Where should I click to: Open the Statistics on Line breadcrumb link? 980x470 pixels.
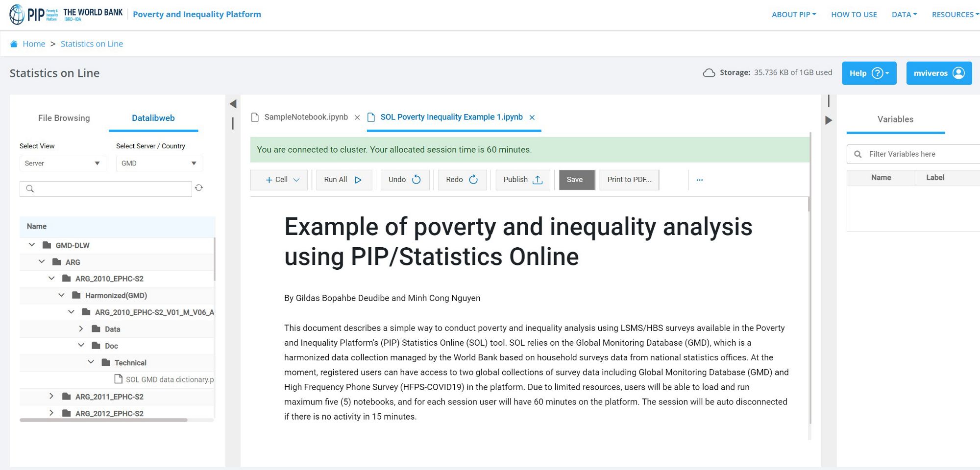click(x=92, y=44)
